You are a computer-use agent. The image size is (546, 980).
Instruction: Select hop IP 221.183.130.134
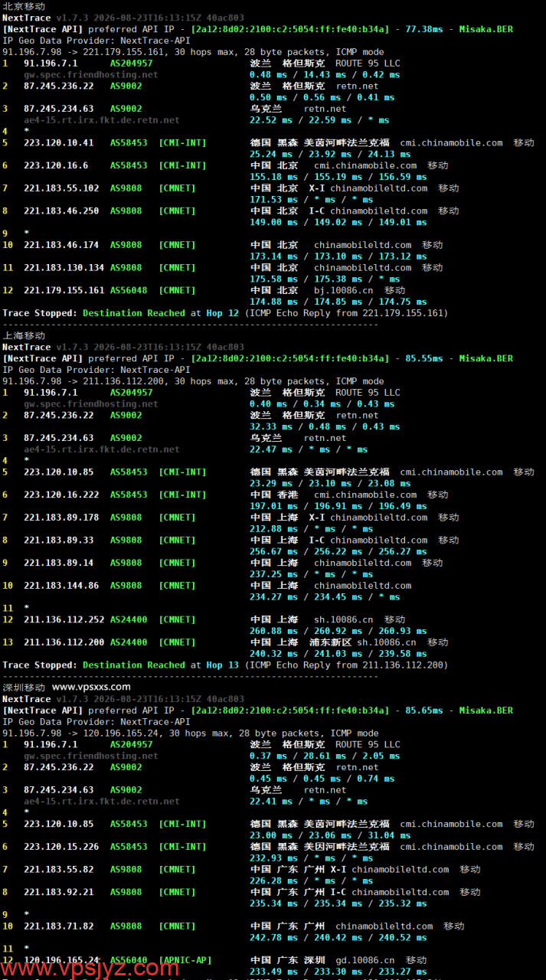click(x=64, y=268)
